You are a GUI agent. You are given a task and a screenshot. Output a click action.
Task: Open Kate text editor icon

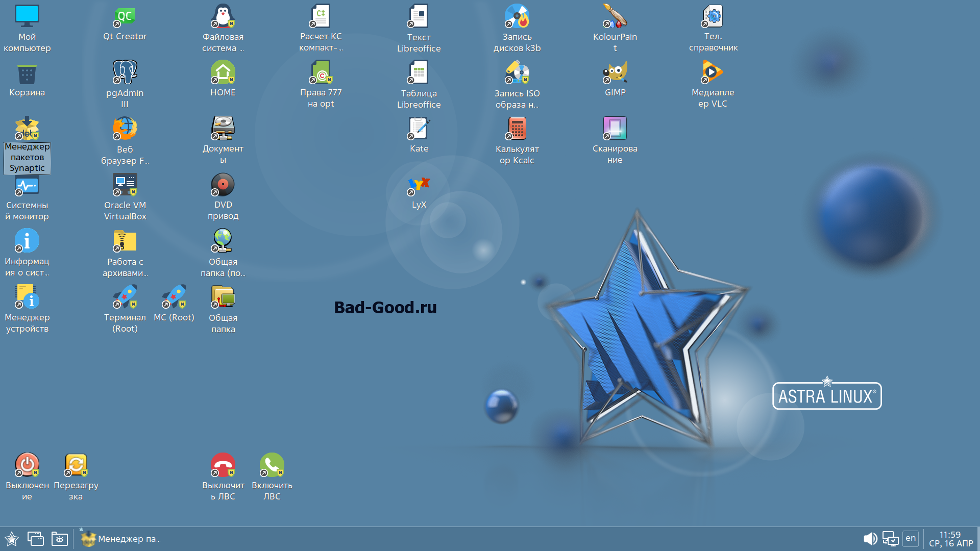419,129
